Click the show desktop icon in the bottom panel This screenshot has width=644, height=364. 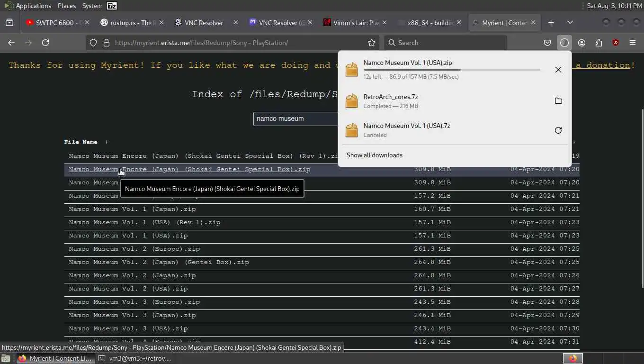click(6, 358)
